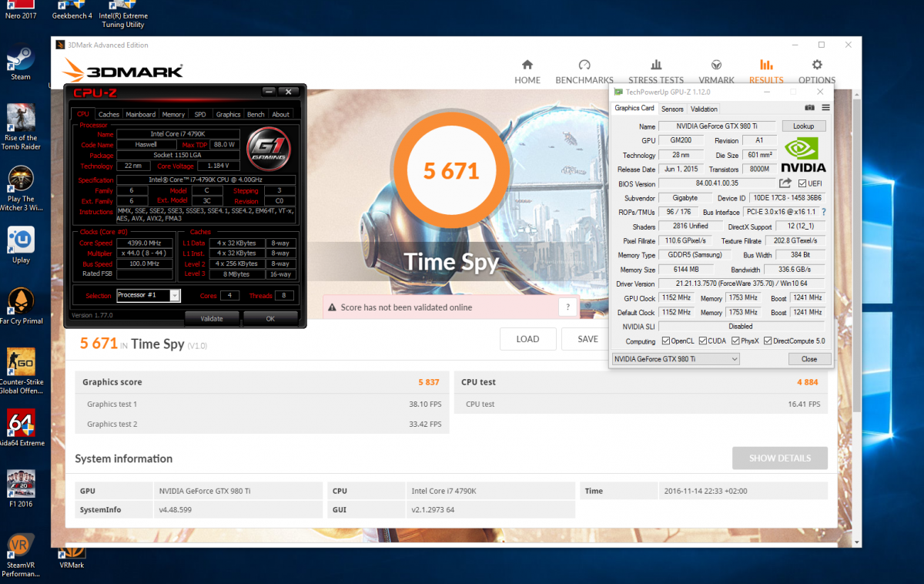Viewport: 924px width, 584px height.
Task: Click OK in CPU-Z
Action: point(270,318)
